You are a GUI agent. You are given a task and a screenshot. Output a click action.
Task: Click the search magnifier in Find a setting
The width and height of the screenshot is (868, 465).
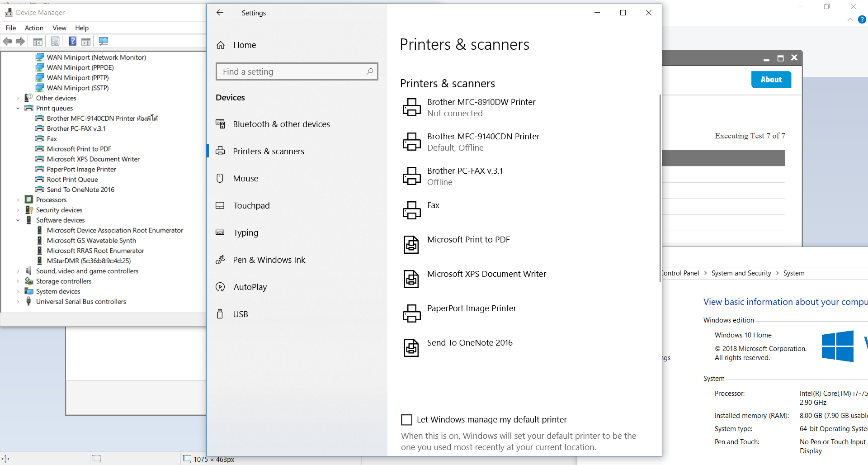[x=370, y=71]
